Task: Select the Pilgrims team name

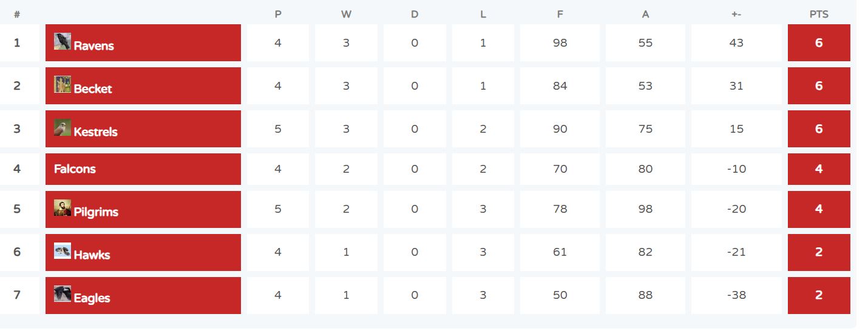Action: 96,212
